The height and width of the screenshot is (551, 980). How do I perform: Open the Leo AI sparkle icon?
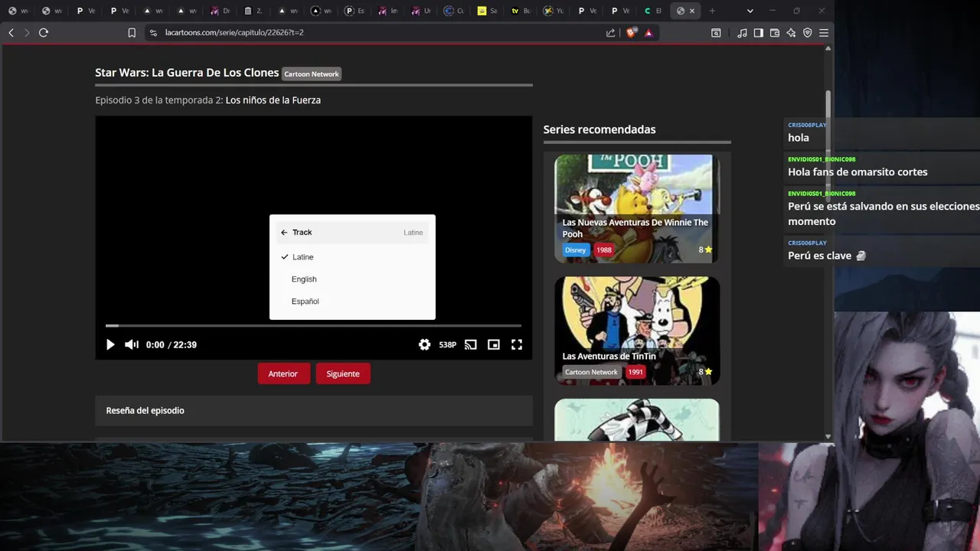(791, 33)
